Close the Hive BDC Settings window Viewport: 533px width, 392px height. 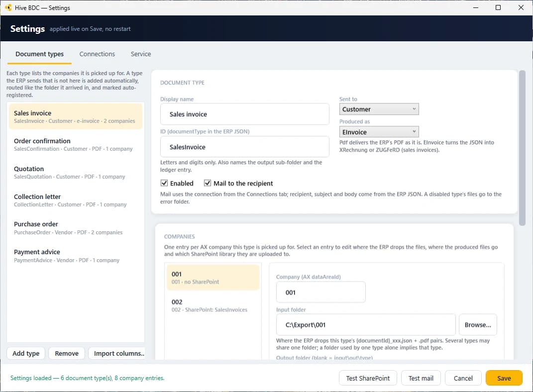521,7
